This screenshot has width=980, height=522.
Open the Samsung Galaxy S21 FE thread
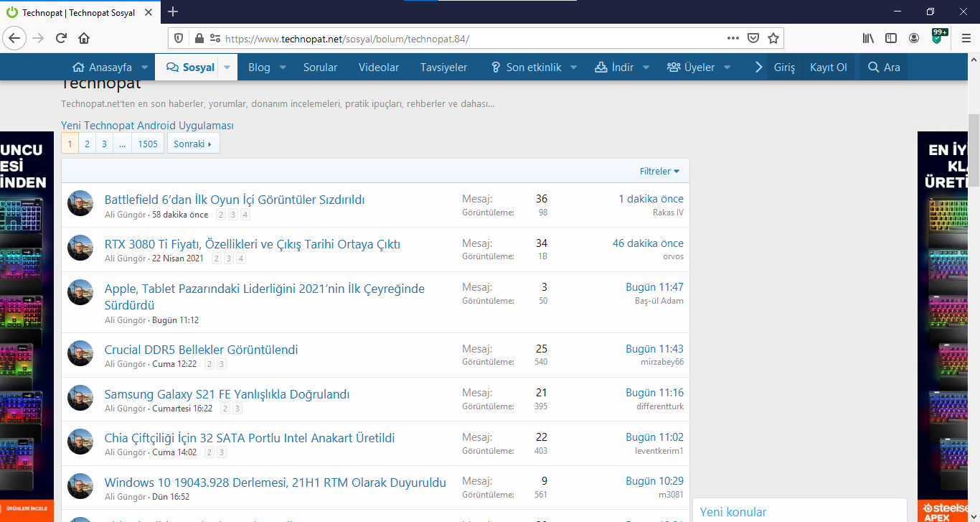(x=227, y=394)
